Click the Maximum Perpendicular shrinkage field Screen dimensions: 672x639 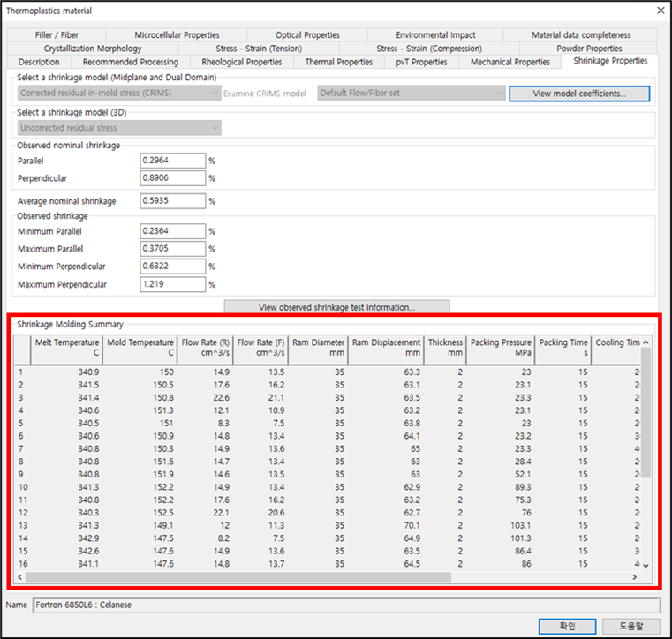pyautogui.click(x=172, y=285)
